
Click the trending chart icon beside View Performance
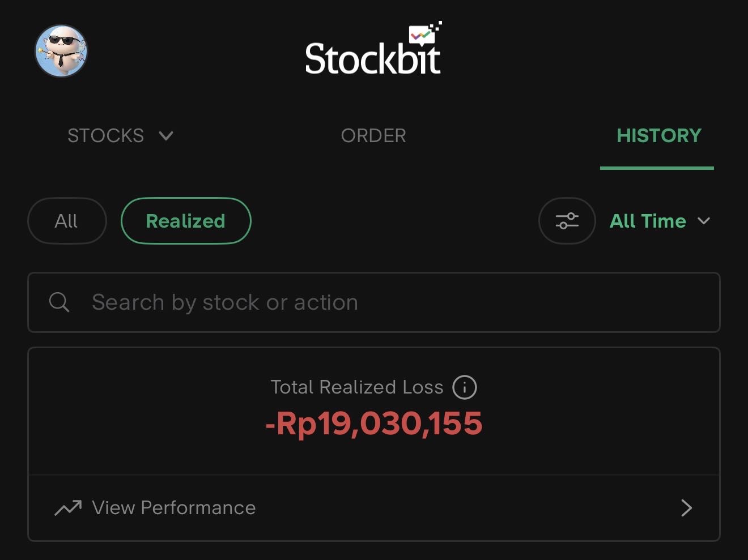[68, 508]
